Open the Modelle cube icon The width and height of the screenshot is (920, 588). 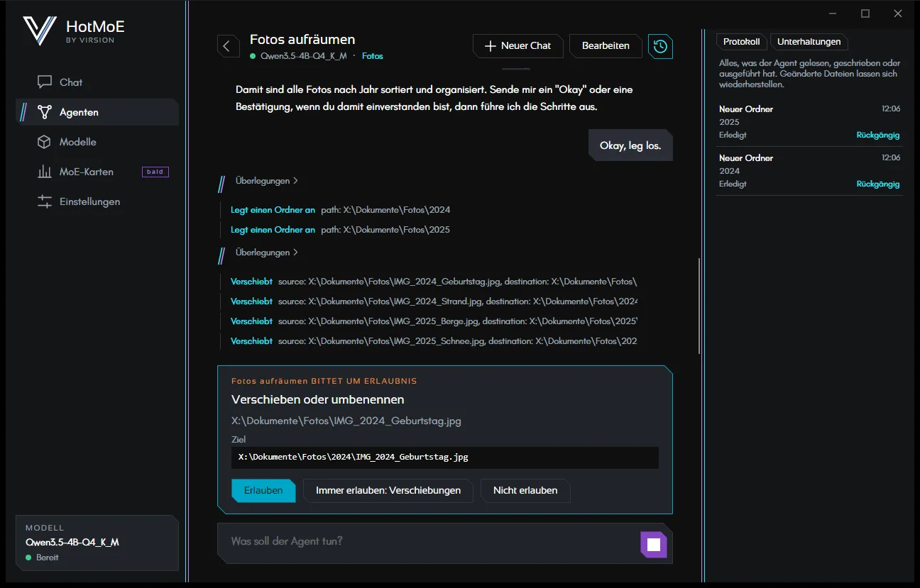point(45,142)
